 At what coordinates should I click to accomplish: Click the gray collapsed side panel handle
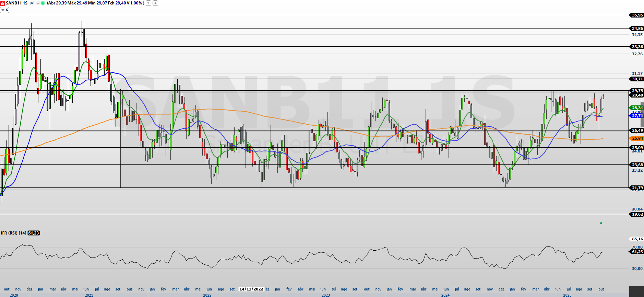click(x=642, y=114)
